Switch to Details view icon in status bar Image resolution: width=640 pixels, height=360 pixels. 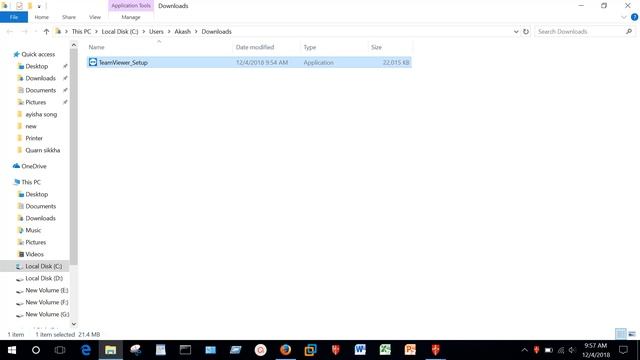coord(620,333)
